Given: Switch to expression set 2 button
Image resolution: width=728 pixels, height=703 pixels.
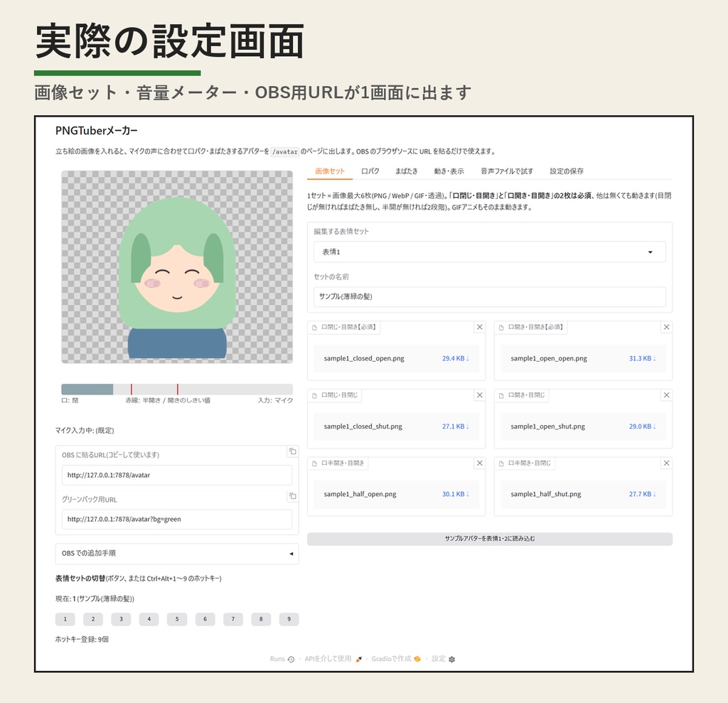Looking at the screenshot, I should [x=93, y=619].
